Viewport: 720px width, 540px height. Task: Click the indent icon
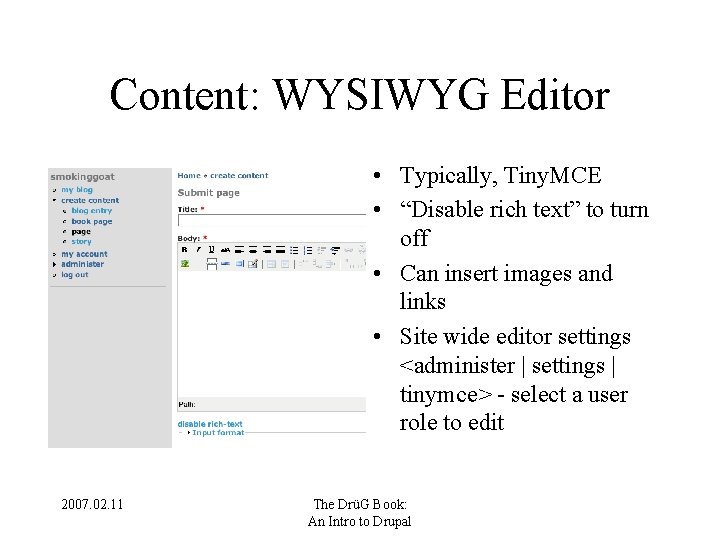pyautogui.click(x=335, y=250)
